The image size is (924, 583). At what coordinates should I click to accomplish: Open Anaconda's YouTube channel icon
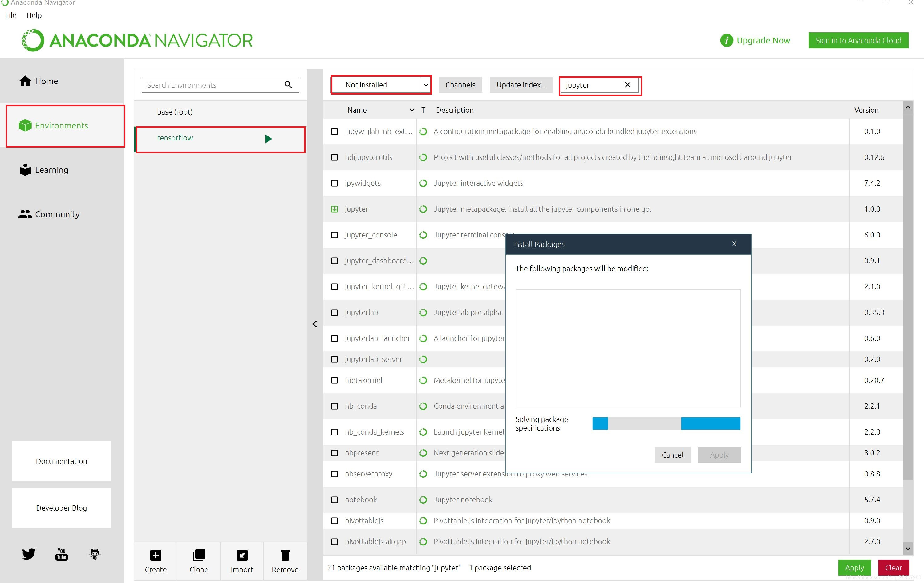(61, 554)
